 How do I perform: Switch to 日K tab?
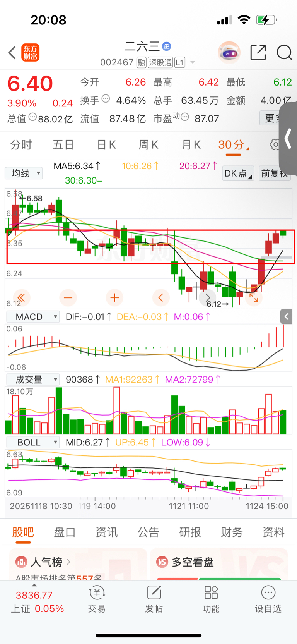pos(106,145)
